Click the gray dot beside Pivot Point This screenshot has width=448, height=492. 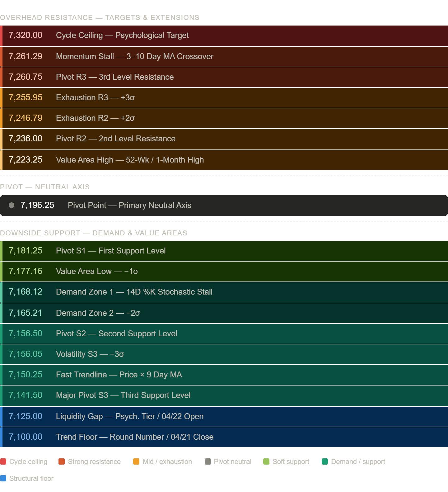point(12,205)
